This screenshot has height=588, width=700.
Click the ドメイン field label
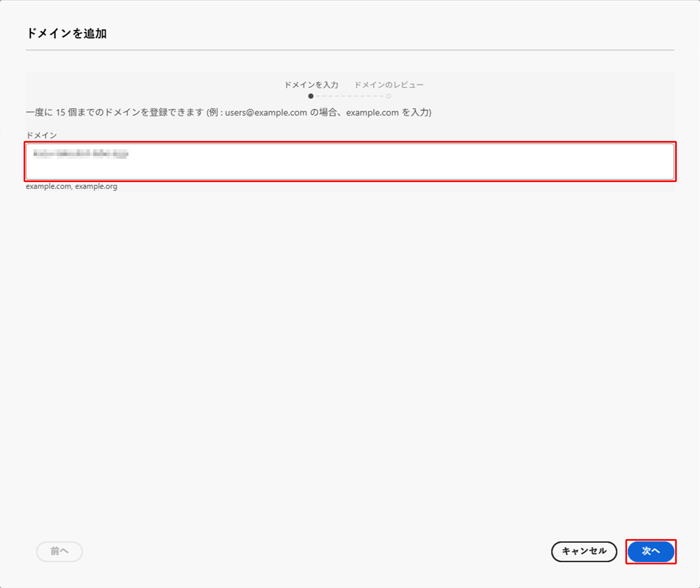[41, 135]
